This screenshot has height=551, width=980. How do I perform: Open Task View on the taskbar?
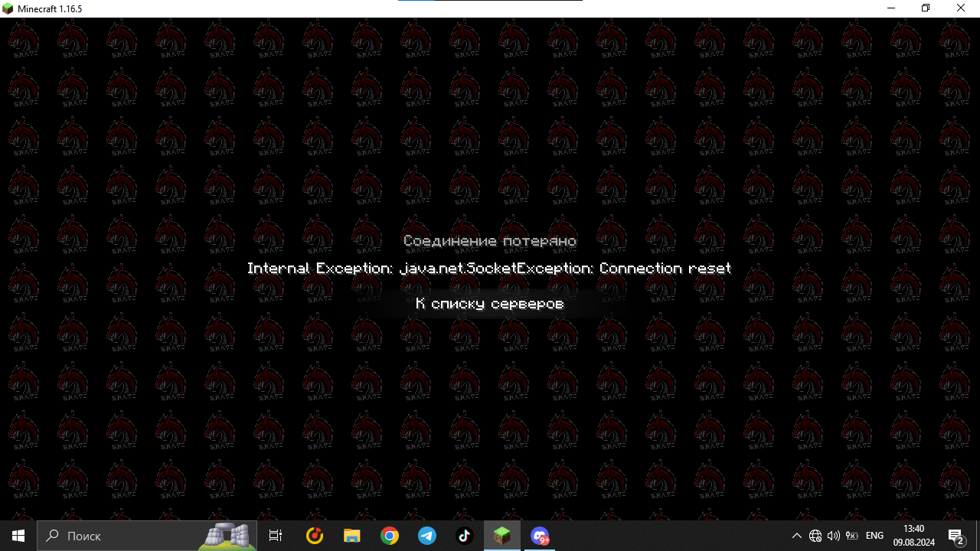pos(276,536)
